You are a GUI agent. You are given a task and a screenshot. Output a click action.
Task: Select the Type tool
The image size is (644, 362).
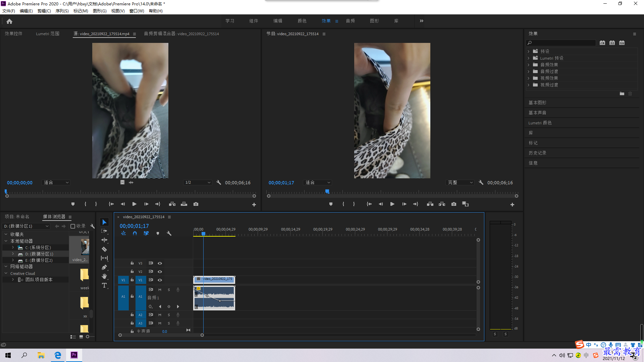pos(104,285)
